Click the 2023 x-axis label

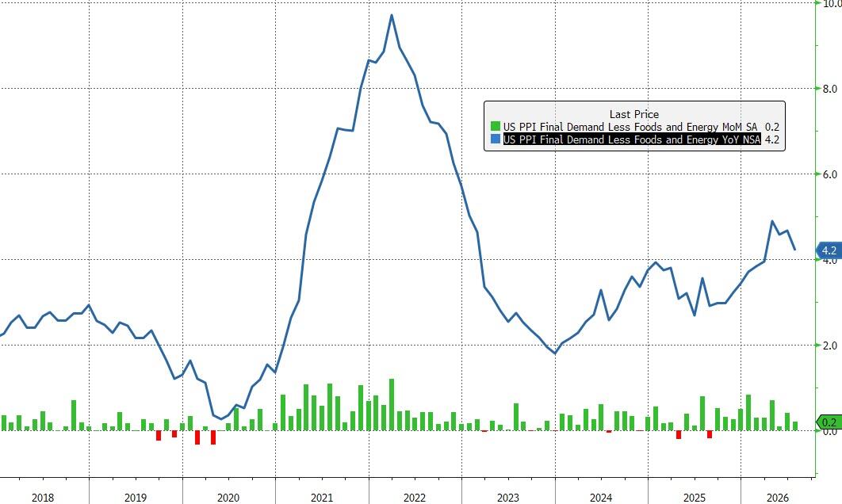pyautogui.click(x=508, y=498)
